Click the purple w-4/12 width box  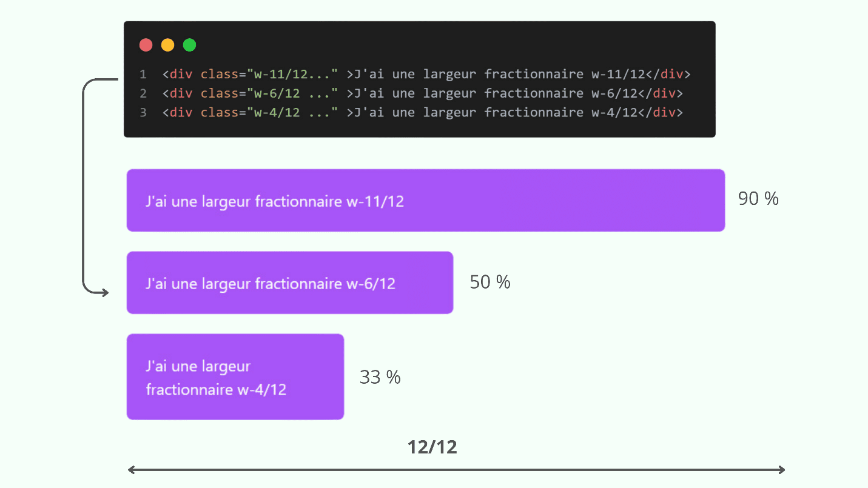pyautogui.click(x=235, y=376)
